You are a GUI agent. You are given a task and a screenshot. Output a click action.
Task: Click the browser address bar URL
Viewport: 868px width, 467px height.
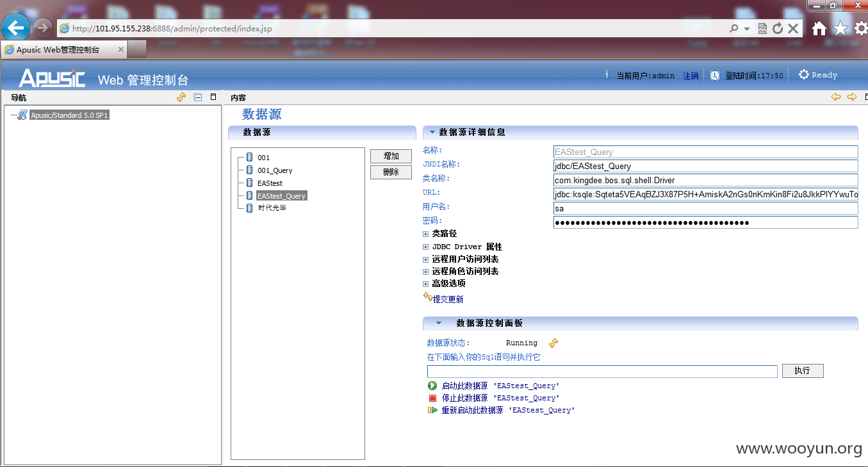pyautogui.click(x=172, y=29)
